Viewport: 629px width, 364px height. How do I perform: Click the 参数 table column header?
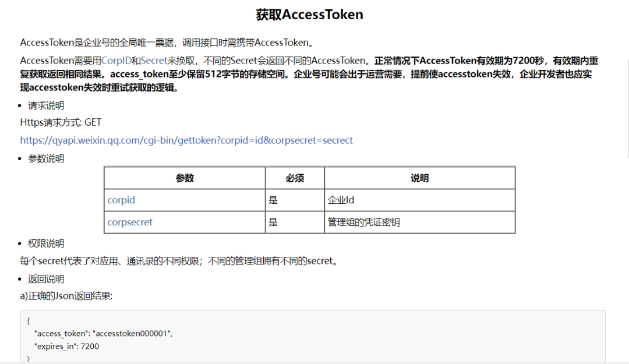[x=185, y=178]
